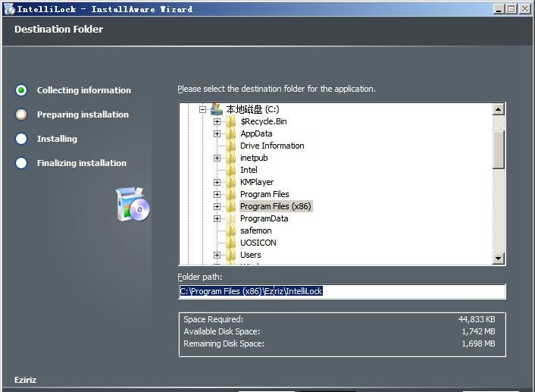This screenshot has width=535, height=392.
Task: Click the AppData folder icon
Action: (x=231, y=133)
